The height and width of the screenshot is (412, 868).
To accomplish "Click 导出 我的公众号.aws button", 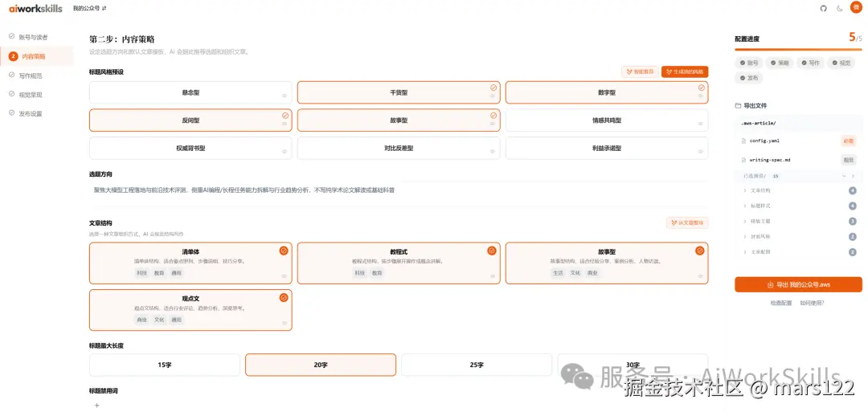I will (798, 285).
